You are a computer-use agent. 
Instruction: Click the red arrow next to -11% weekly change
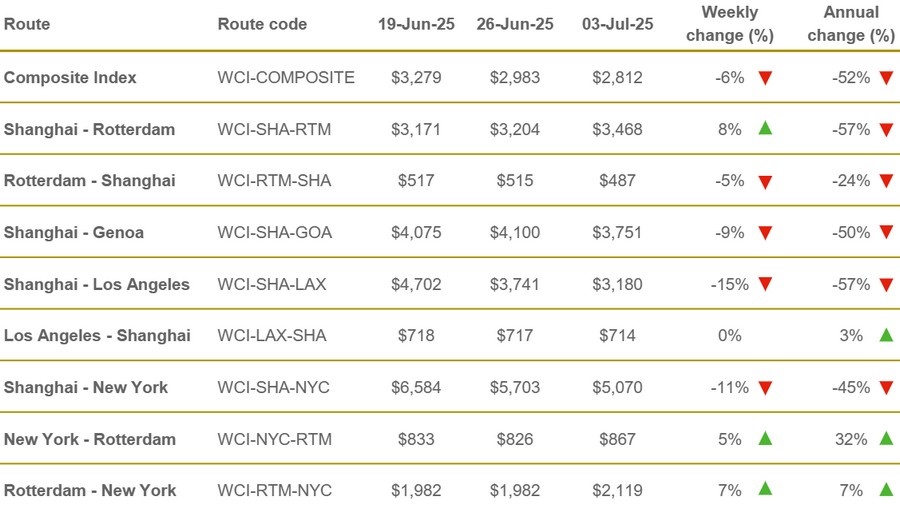pos(765,388)
